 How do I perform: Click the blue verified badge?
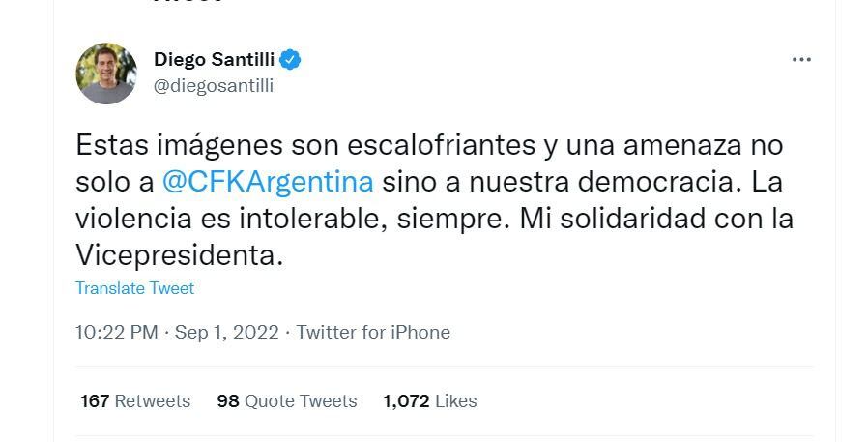point(290,60)
